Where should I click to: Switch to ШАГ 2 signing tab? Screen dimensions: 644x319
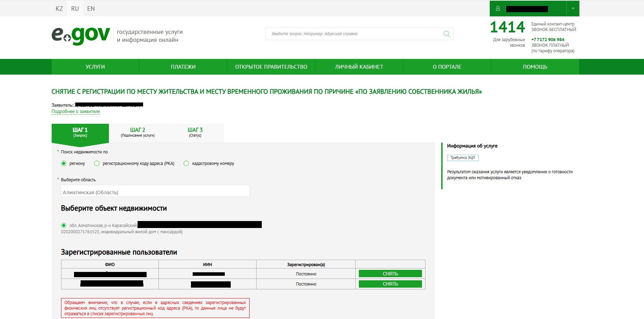[x=138, y=132]
